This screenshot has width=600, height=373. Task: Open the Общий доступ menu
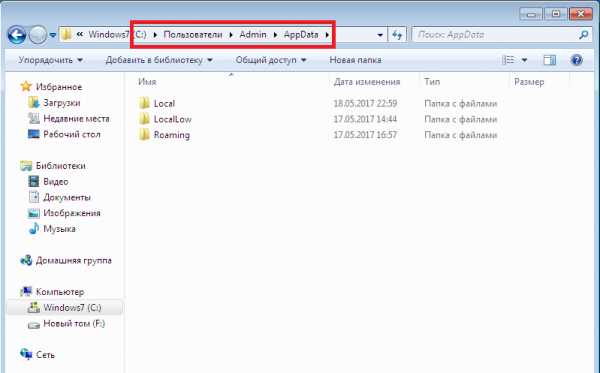[271, 60]
